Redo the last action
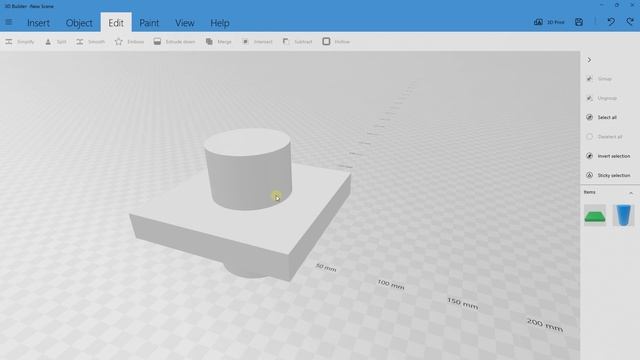This screenshot has height=360, width=640. pos(630,22)
